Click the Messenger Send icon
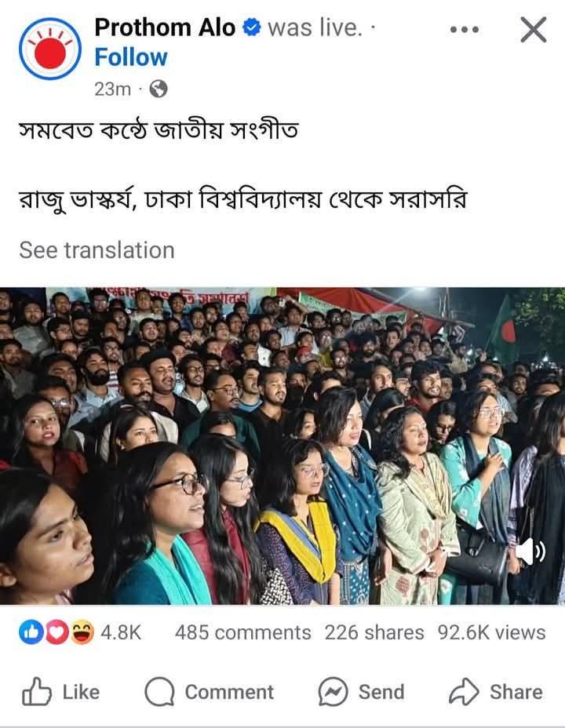The image size is (565, 728). (333, 692)
